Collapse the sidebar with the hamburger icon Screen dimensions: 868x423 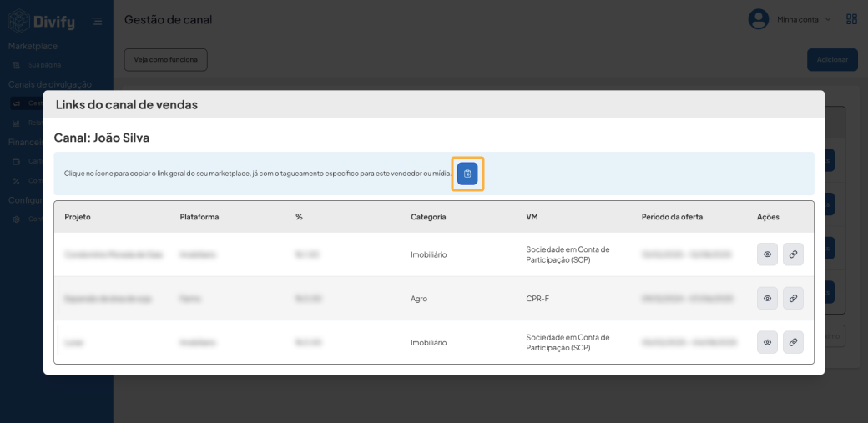[x=98, y=21]
